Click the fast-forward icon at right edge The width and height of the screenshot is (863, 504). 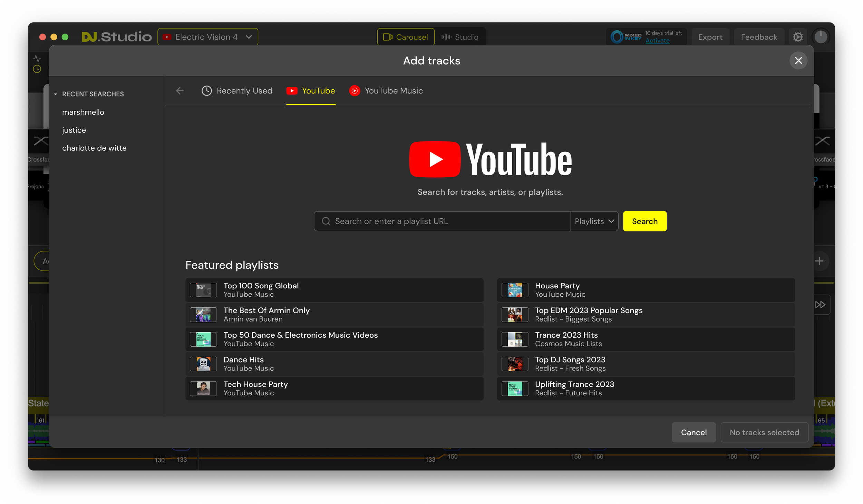820,305
